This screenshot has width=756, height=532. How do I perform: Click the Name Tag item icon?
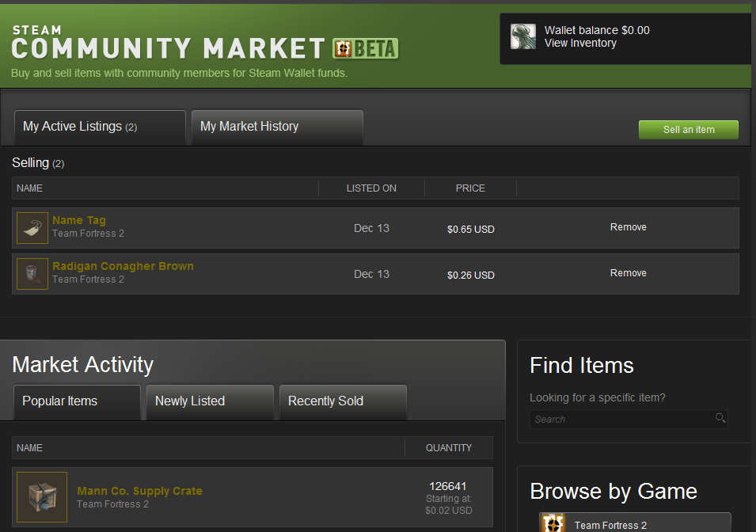click(x=32, y=228)
